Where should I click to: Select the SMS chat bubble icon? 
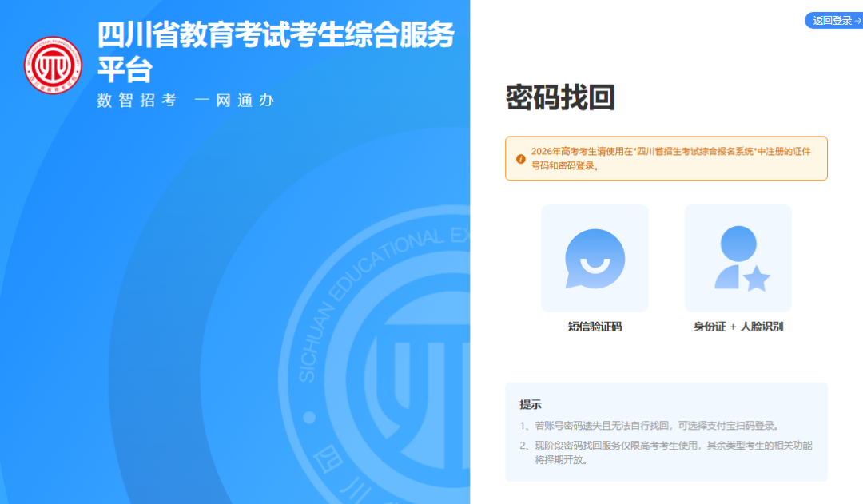point(595,259)
